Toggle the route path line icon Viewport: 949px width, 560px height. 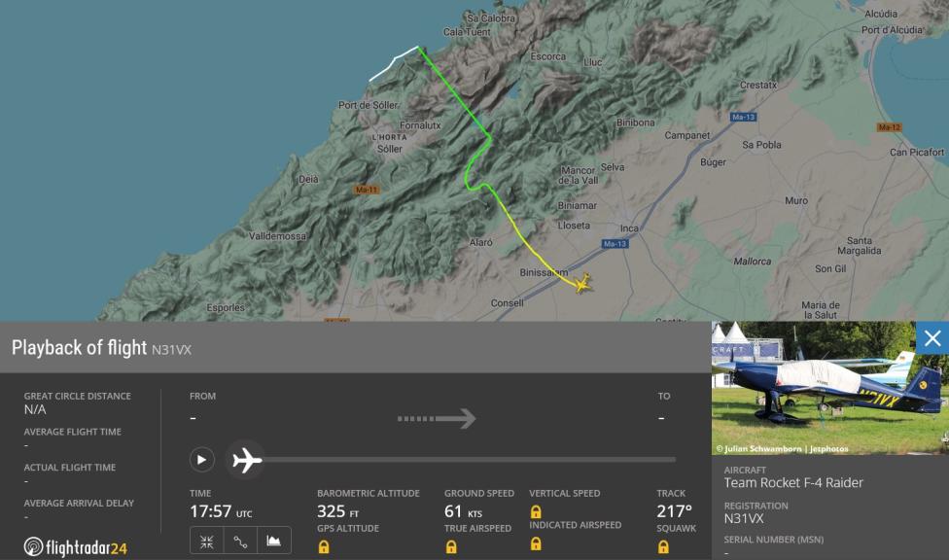[240, 541]
